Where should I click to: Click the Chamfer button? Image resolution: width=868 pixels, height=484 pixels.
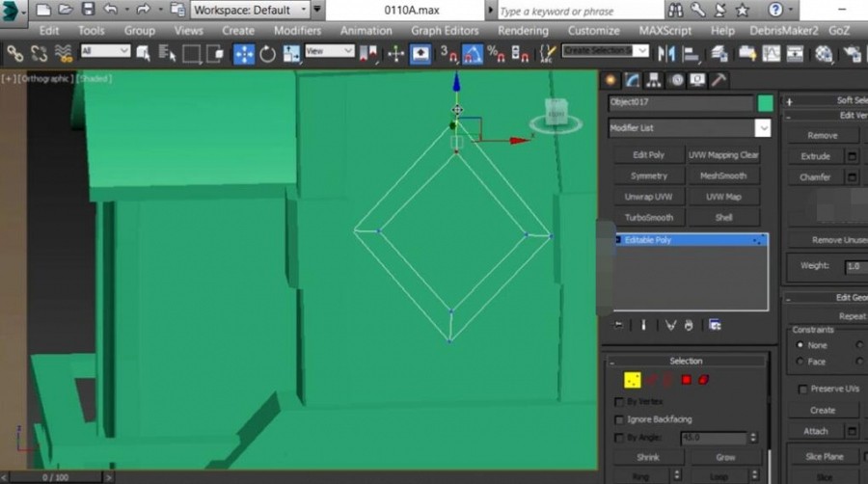coord(815,177)
